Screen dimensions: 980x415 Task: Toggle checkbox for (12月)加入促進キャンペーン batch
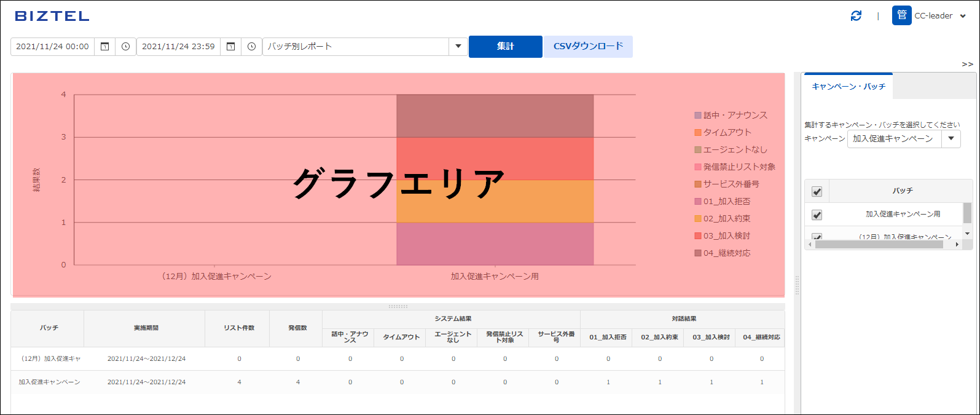(x=817, y=237)
